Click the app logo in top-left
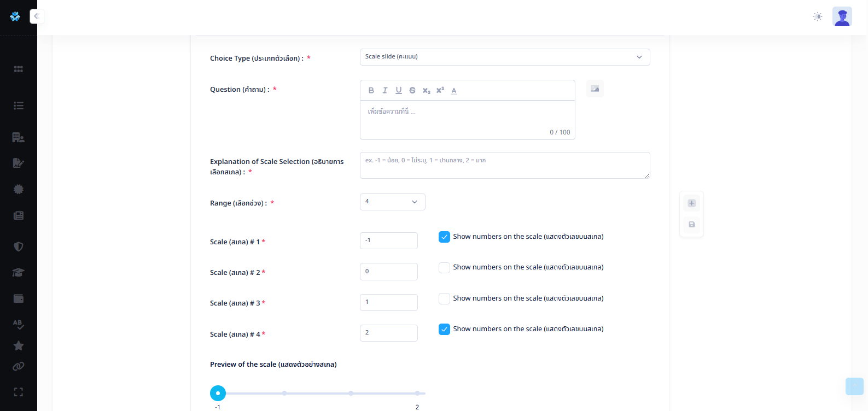The height and width of the screenshot is (411, 868). pos(15,16)
